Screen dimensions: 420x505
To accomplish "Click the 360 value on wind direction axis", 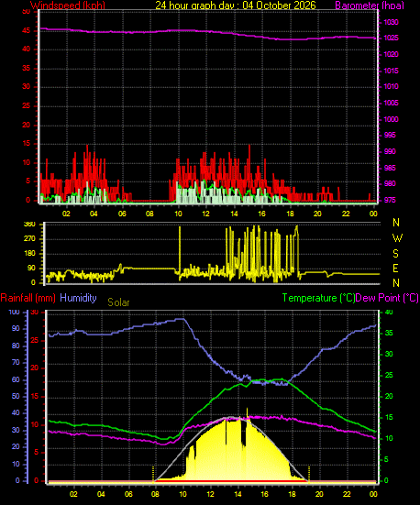I will 29,225.
